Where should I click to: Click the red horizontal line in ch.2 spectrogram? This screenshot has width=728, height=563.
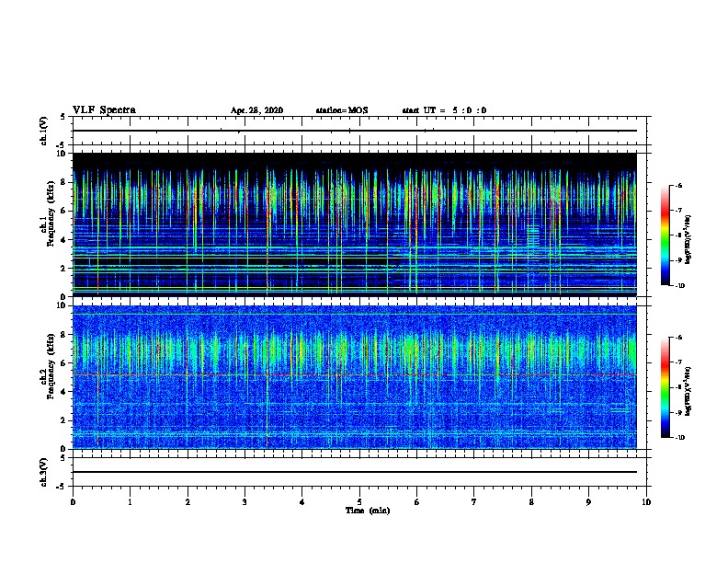pyautogui.click(x=355, y=374)
